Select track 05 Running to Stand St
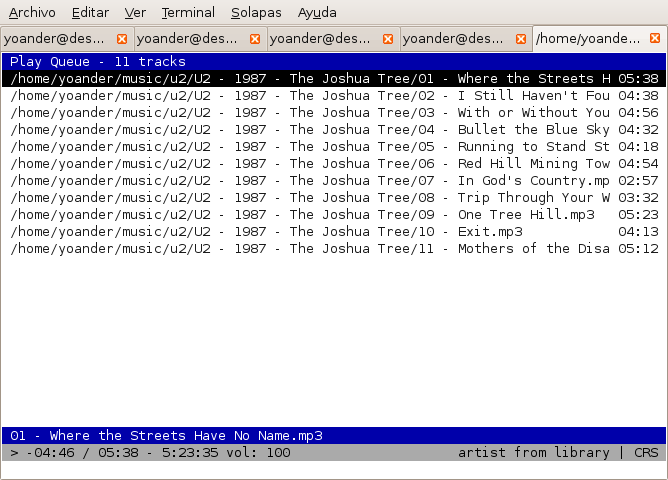 [334, 147]
